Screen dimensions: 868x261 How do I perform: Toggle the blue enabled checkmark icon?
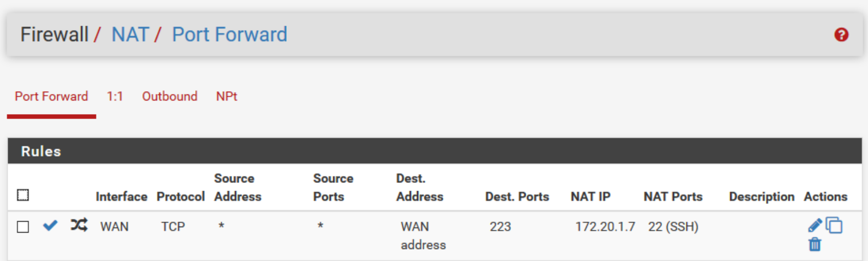[x=50, y=226]
